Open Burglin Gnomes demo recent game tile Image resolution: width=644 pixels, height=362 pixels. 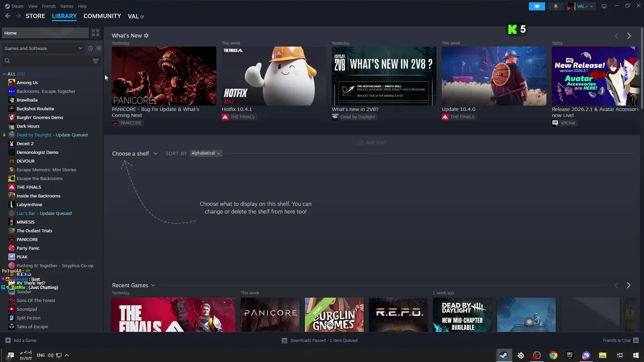click(334, 315)
